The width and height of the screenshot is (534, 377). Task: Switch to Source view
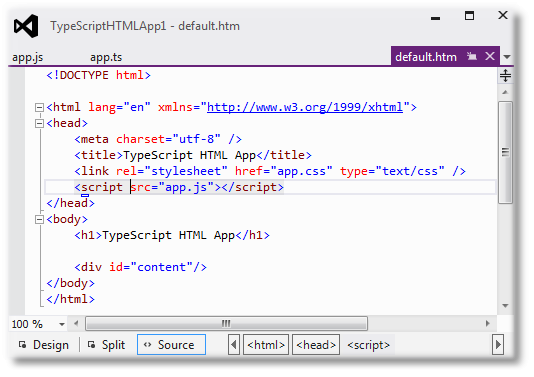[x=171, y=345]
